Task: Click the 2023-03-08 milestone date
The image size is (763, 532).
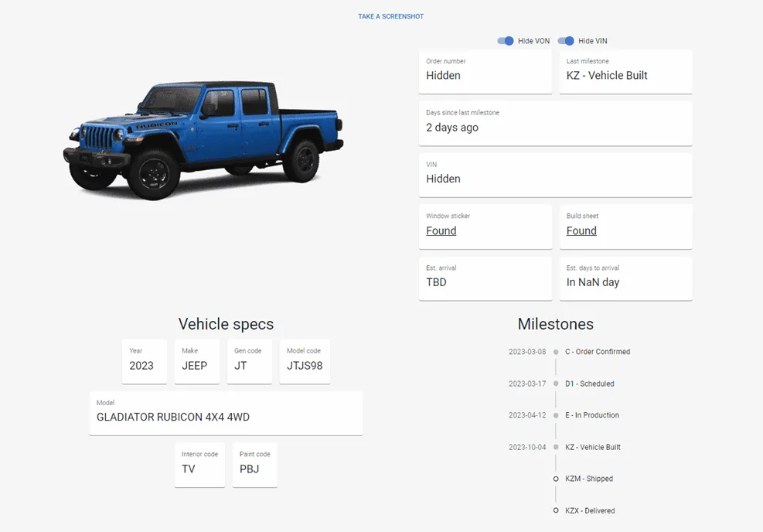Action: point(527,352)
